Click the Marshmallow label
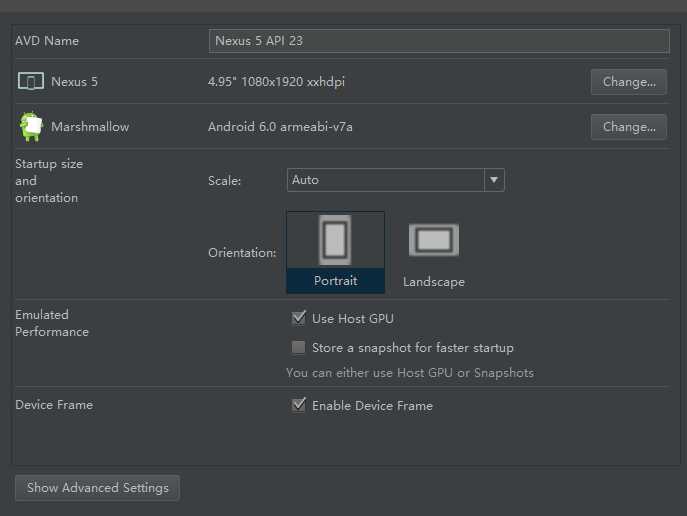The image size is (687, 516). 90,127
